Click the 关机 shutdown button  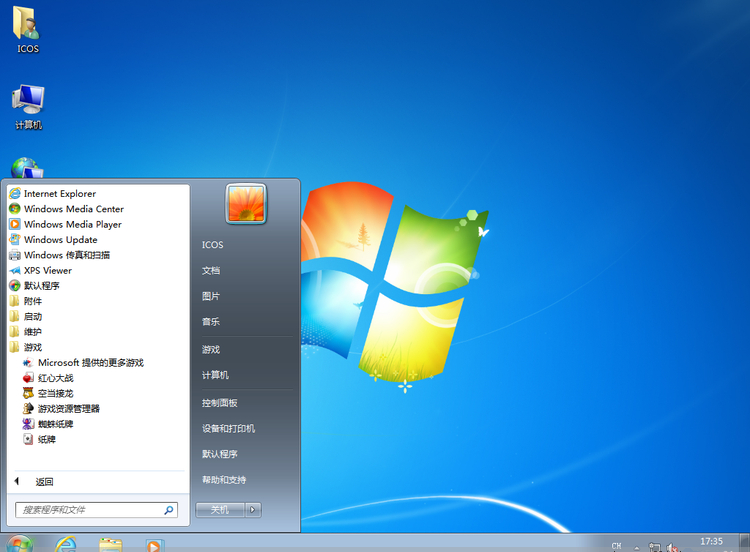(220, 510)
